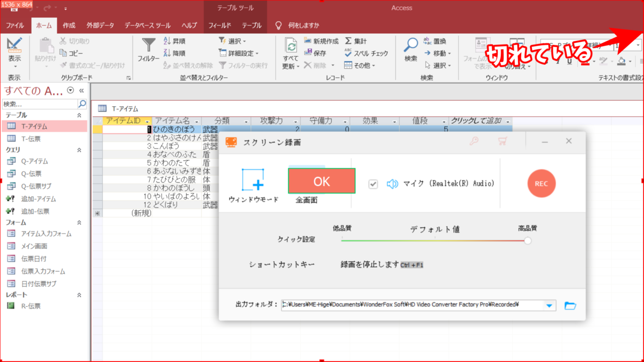Viewport: 644px width, 362px height.
Task: Click the lightbulb 何をしますか icon
Action: pyautogui.click(x=278, y=25)
